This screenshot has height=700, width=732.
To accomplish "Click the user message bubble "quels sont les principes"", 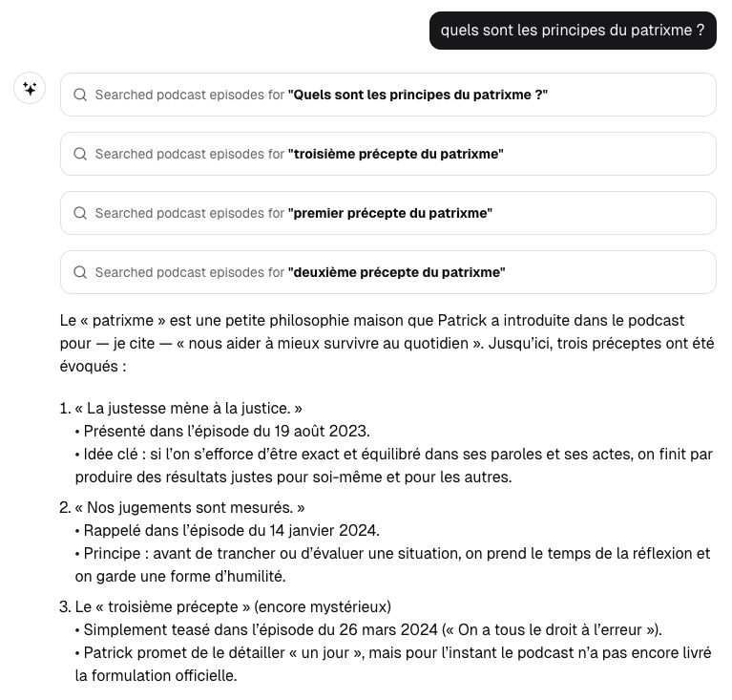I will 573,31.
